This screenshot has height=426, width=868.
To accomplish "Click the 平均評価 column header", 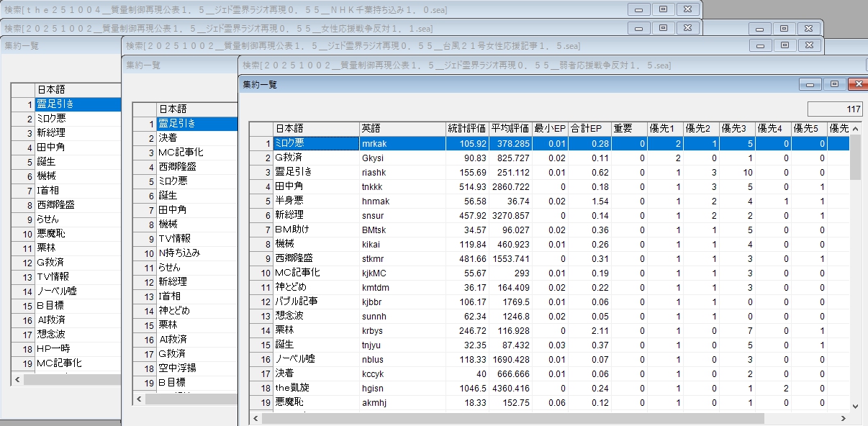I will pos(510,129).
